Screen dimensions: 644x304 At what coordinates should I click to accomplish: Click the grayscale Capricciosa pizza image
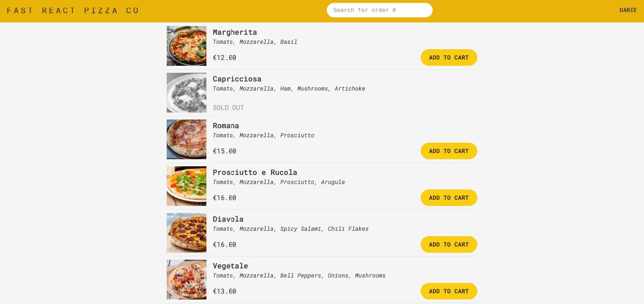[186, 92]
